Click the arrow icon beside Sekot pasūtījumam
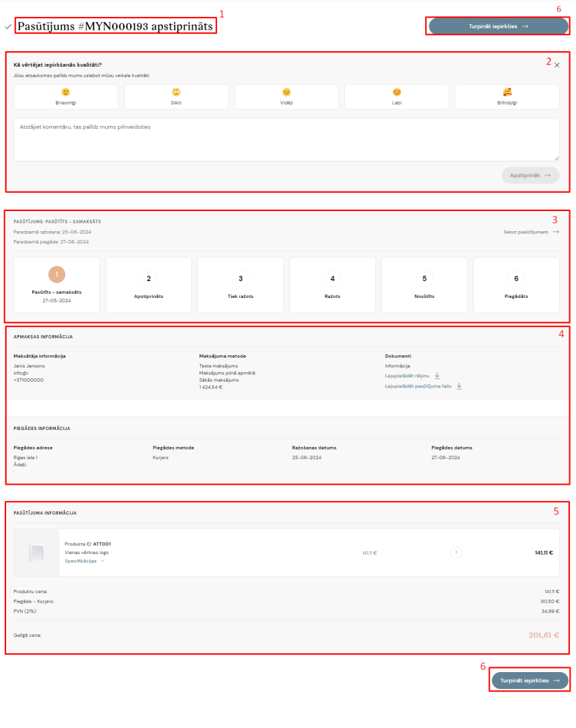 556,232
